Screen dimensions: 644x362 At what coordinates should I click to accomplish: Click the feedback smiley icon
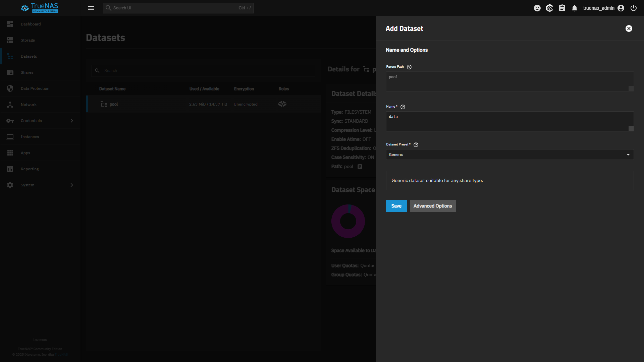pos(537,8)
